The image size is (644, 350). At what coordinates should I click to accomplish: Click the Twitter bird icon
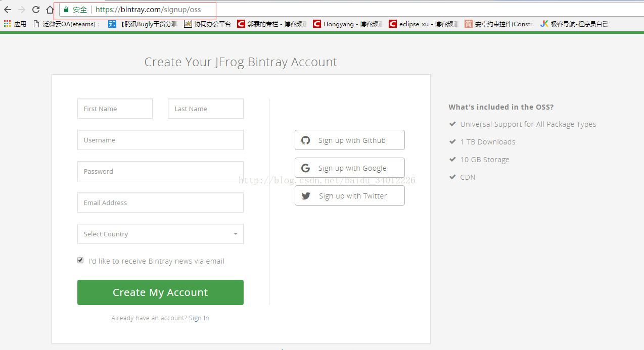306,196
